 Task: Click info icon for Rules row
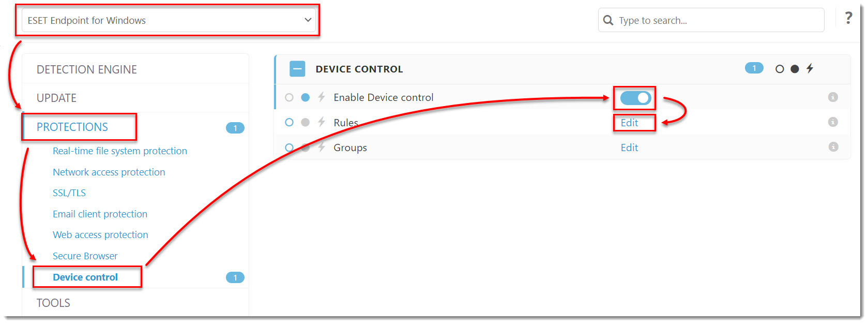(x=833, y=122)
